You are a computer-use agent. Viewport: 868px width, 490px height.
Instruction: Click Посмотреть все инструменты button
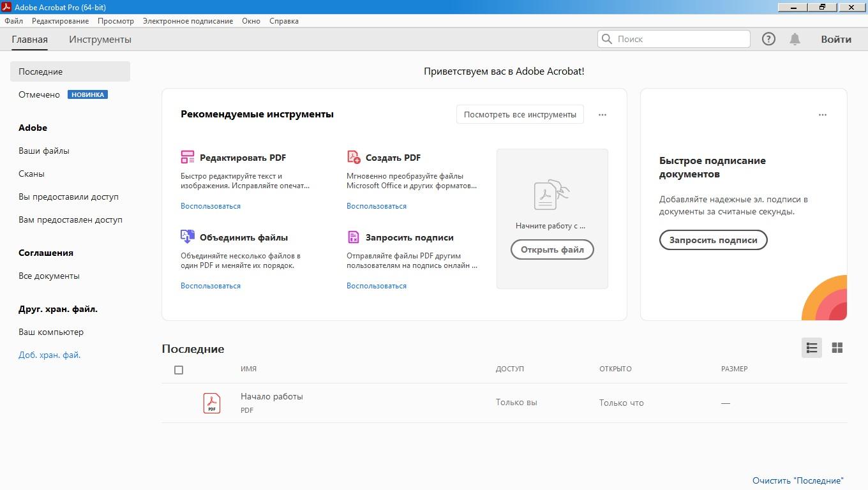520,115
